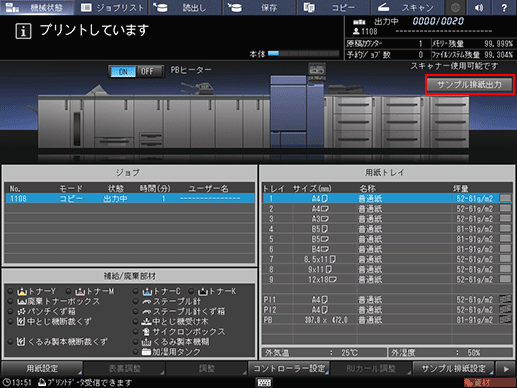Click tray 1 paper level indicator
517x388 pixels.
pyautogui.click(x=505, y=198)
